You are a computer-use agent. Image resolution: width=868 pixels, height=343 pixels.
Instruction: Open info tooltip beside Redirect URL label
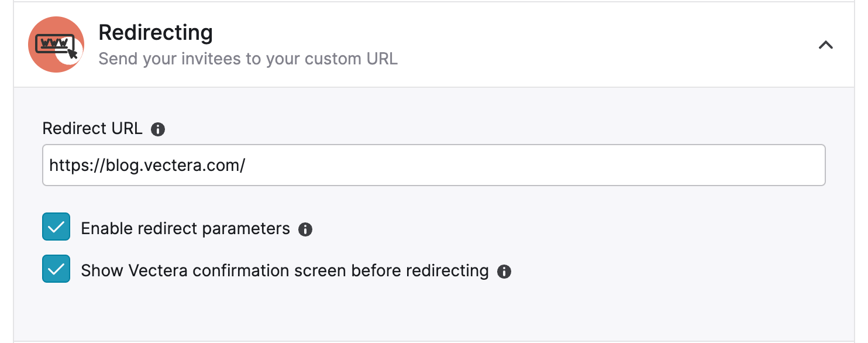pos(158,129)
